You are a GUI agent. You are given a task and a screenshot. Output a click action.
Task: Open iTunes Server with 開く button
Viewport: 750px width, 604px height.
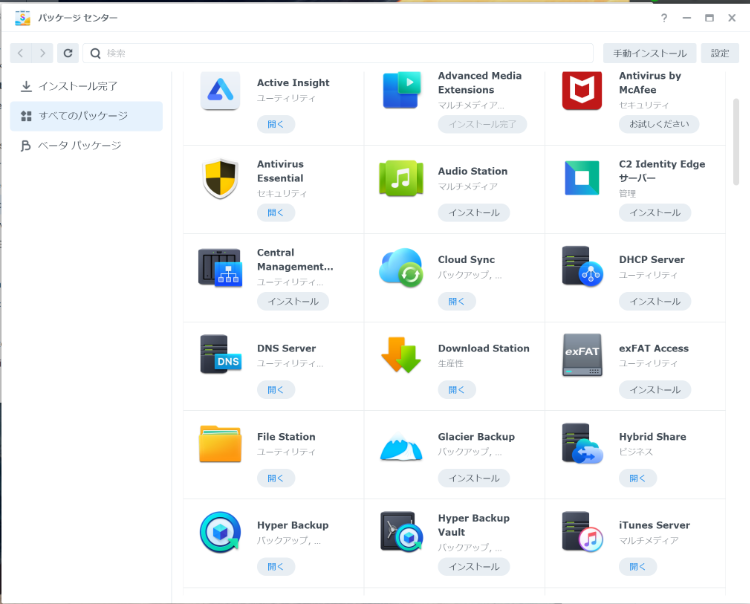[638, 567]
